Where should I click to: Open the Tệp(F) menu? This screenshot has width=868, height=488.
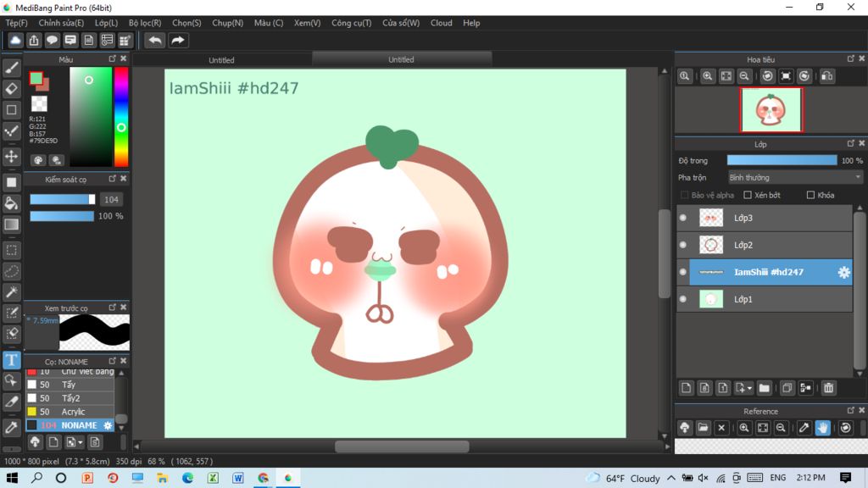pos(17,23)
